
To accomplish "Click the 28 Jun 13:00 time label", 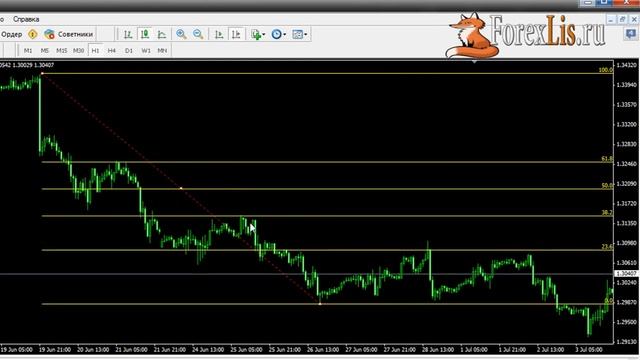I will [438, 350].
